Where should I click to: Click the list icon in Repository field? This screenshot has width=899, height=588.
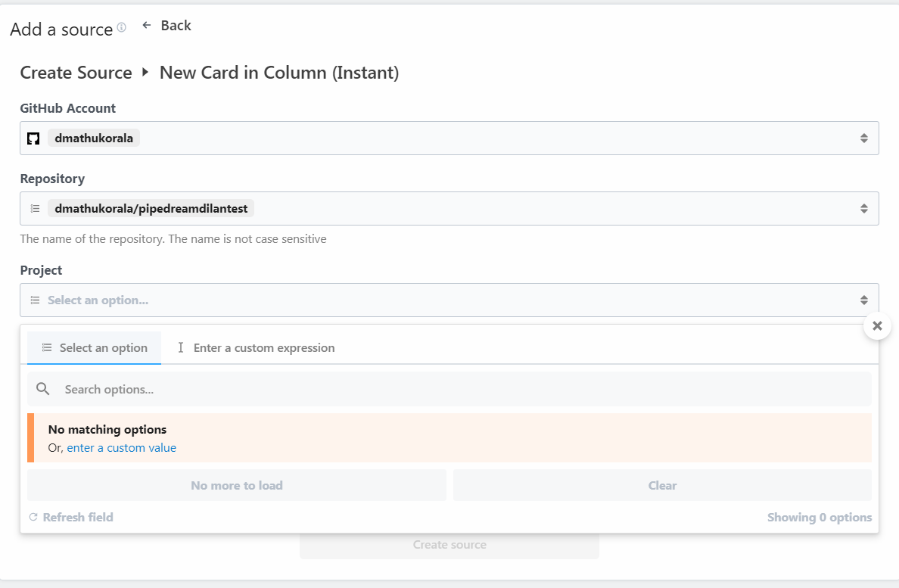(x=35, y=209)
